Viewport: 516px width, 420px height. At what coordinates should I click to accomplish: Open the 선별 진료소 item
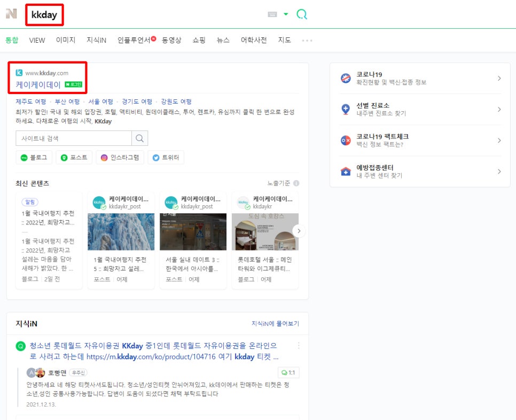point(420,110)
